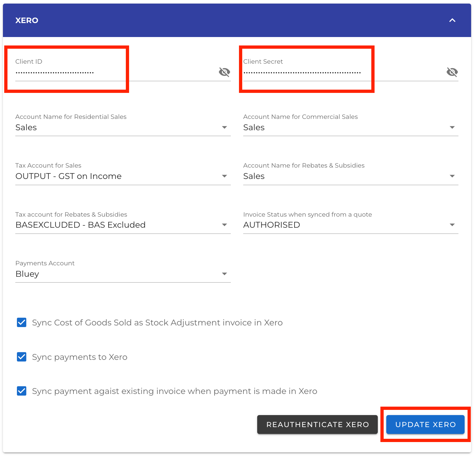476x456 pixels.
Task: Toggle Client ID visibility eye icon
Action: [x=224, y=72]
